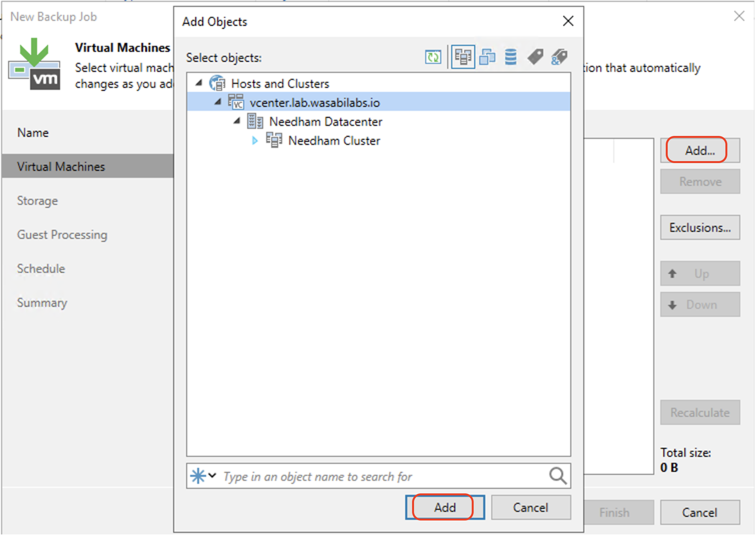Select Needham Datacenter in the tree
This screenshot has height=536, width=756.
click(x=326, y=122)
